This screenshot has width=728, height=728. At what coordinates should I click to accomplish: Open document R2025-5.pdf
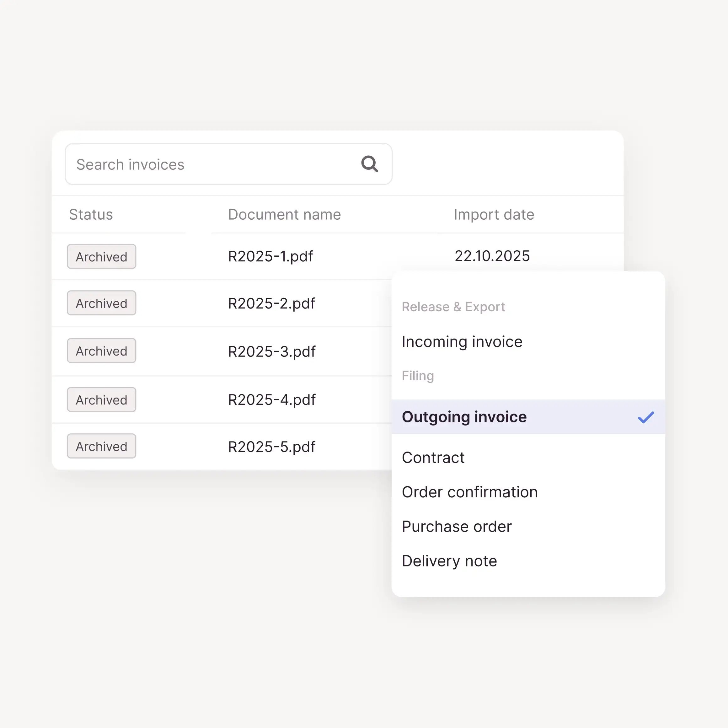(271, 447)
